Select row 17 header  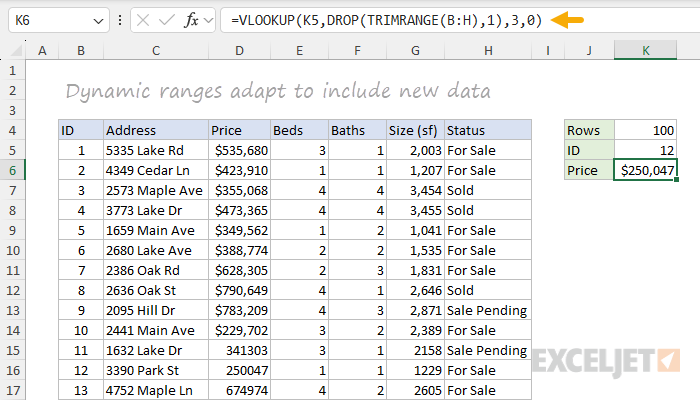[x=12, y=390]
